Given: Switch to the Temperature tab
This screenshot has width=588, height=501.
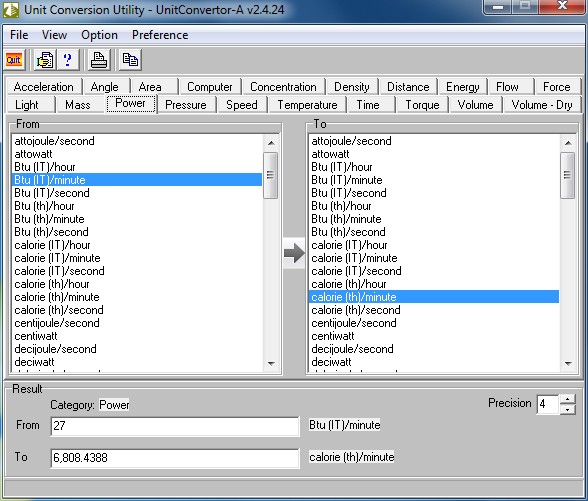Looking at the screenshot, I should [307, 105].
